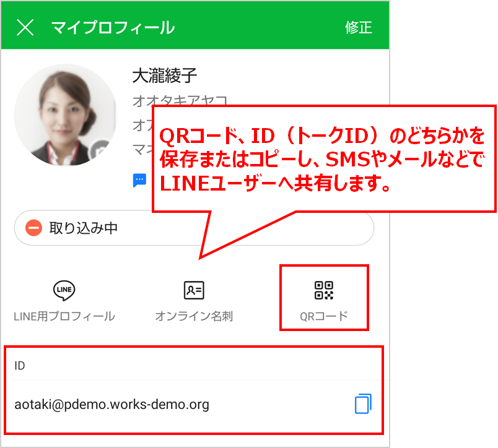Click the aotaki@pdemo.works-demo.org ID text

point(111,405)
